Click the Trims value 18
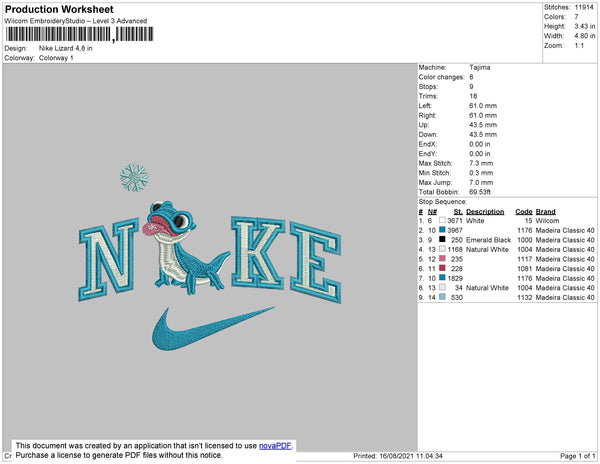Viewport: 600px width, 464px height. [x=473, y=96]
